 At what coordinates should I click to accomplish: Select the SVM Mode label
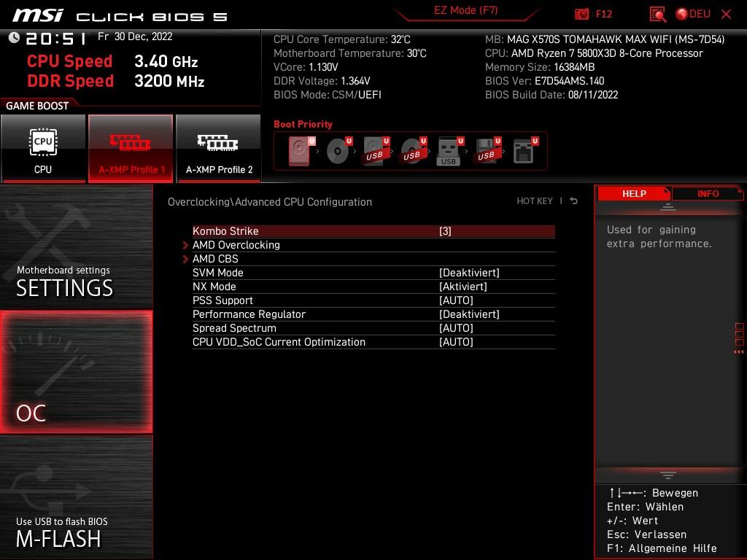coord(217,273)
